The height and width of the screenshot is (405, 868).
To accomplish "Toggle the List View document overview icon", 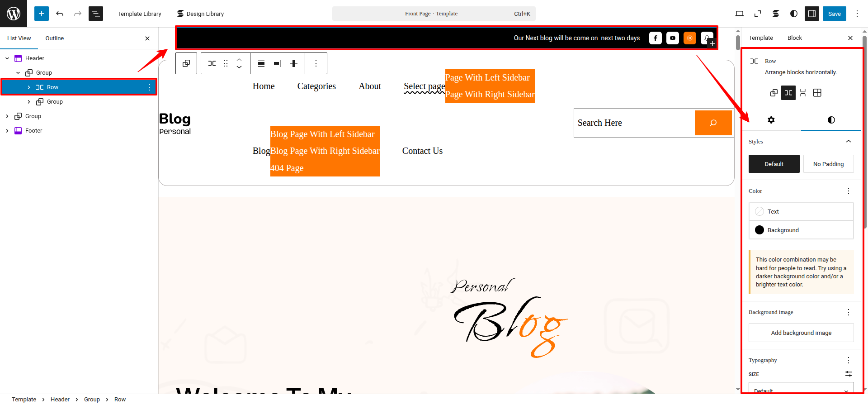I will coord(96,14).
